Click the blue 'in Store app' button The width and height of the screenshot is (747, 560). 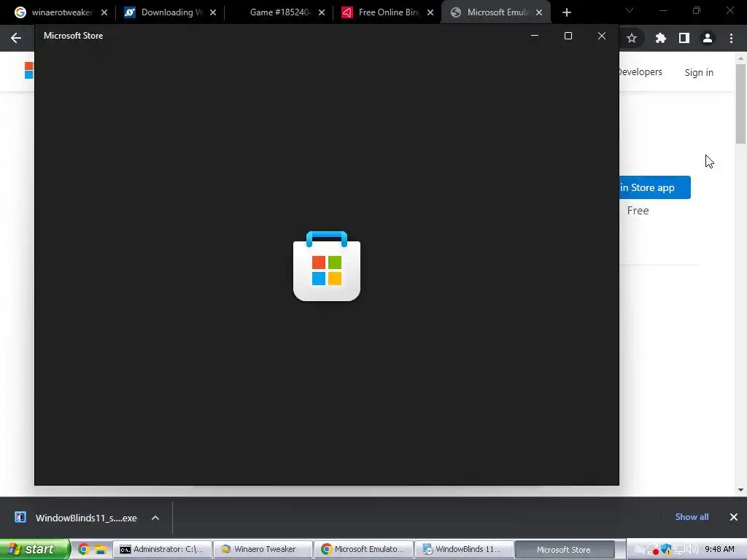pos(655,187)
